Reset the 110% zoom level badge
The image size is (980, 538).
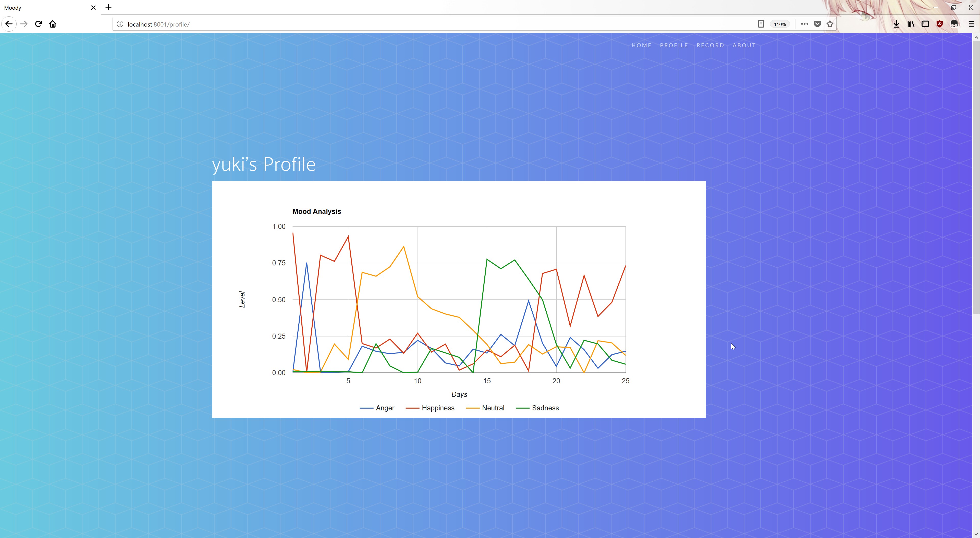(779, 24)
